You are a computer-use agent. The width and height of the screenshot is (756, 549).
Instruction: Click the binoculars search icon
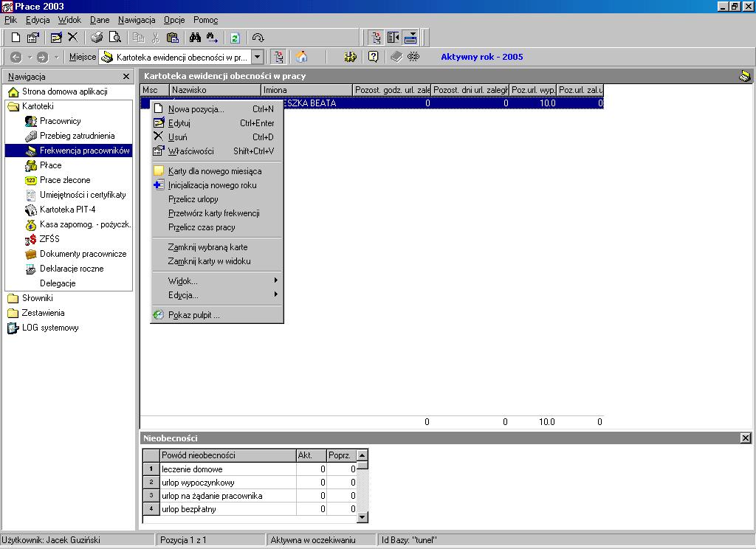pyautogui.click(x=195, y=38)
